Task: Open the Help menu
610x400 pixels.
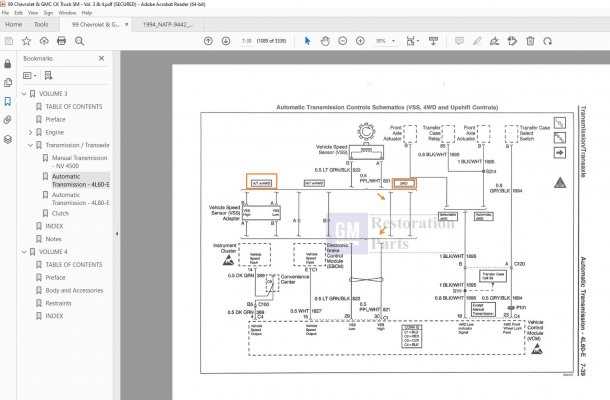Action: point(87,13)
